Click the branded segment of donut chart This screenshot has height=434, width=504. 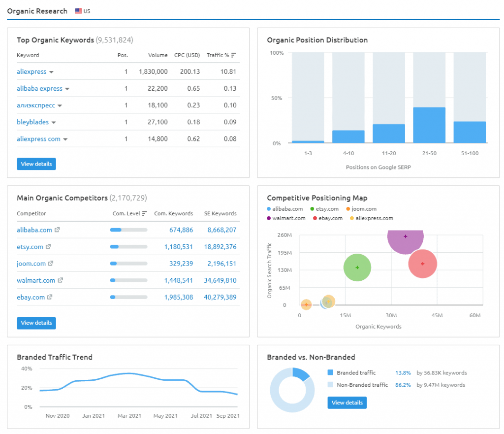coord(301,374)
